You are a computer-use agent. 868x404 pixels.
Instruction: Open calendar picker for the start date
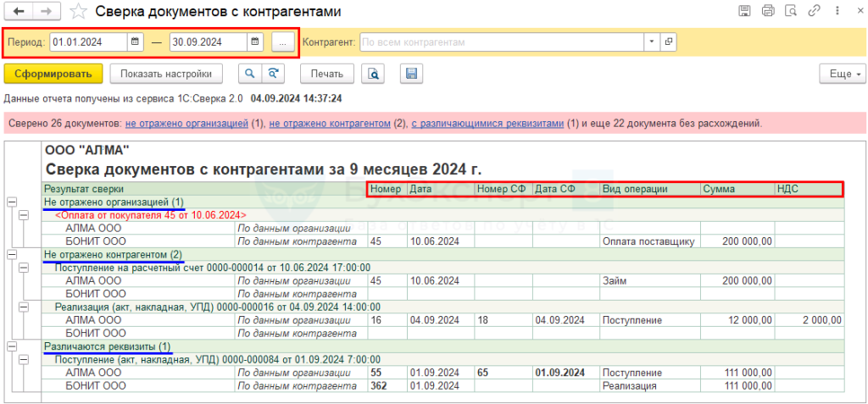(136, 42)
